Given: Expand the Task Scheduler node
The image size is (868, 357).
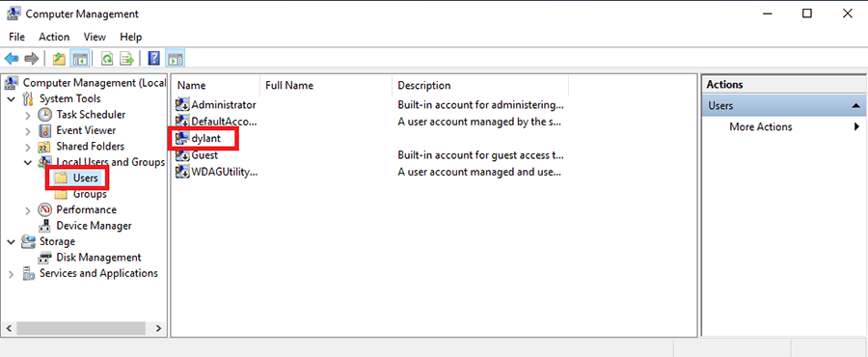Looking at the screenshot, I should pos(28,115).
